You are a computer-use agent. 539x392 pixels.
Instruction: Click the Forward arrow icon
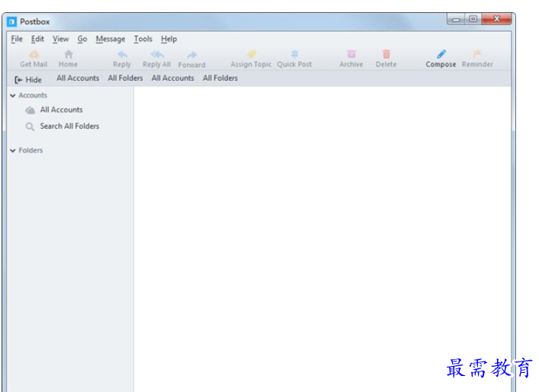pyautogui.click(x=192, y=55)
